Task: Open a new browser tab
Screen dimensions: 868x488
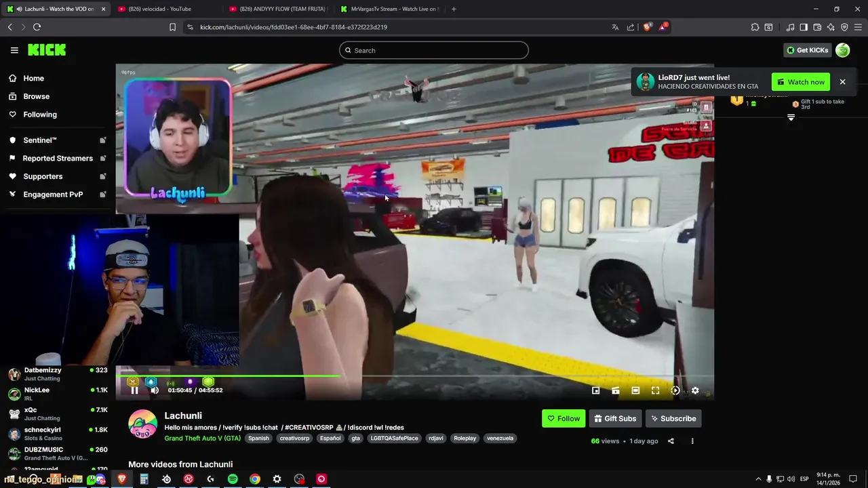Action: coord(454,9)
